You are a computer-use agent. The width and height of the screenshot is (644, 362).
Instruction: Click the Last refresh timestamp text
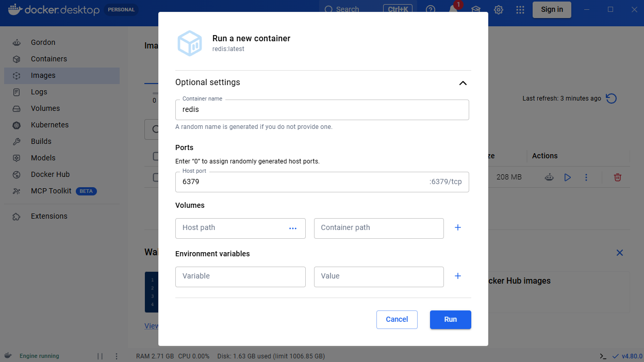coord(562,98)
